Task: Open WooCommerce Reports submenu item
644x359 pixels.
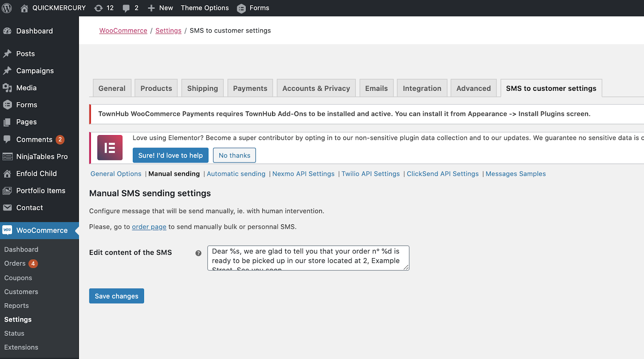Action: pos(17,306)
